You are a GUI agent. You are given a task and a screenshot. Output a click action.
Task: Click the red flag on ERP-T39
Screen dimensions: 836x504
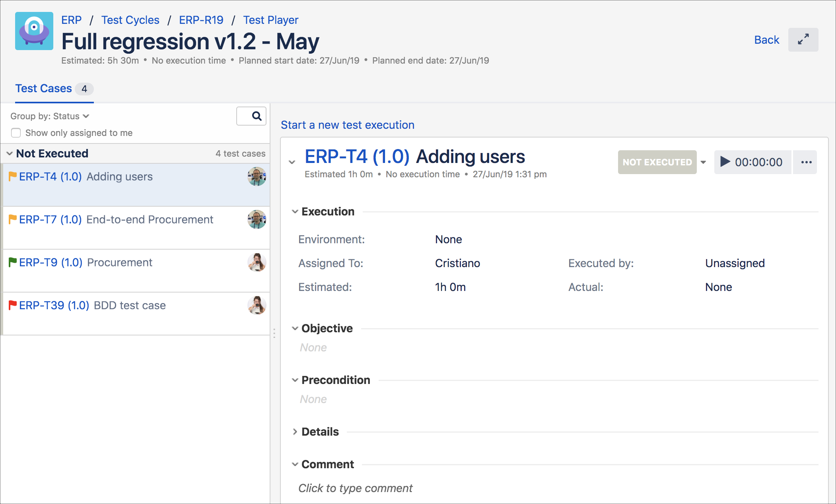[13, 305]
